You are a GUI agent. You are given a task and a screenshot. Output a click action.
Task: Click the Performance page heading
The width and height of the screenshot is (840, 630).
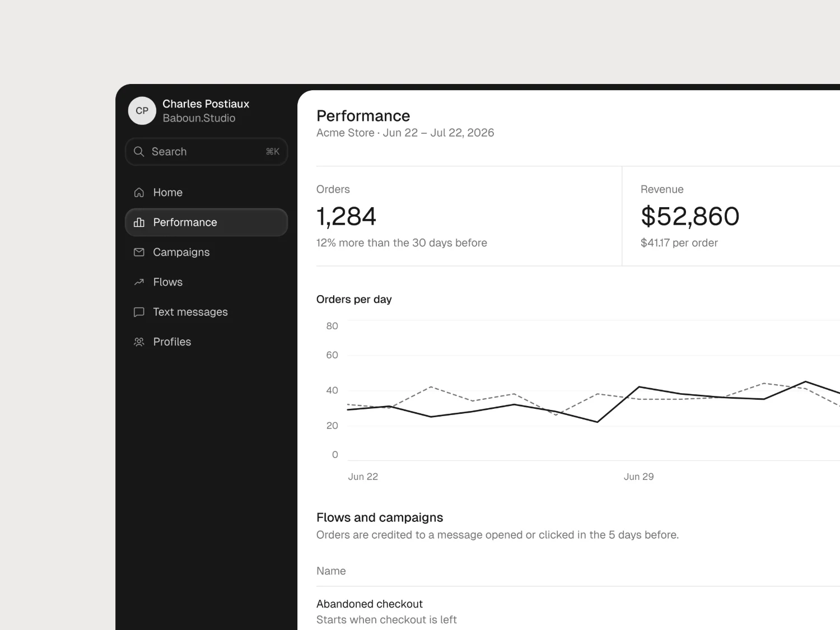(363, 116)
